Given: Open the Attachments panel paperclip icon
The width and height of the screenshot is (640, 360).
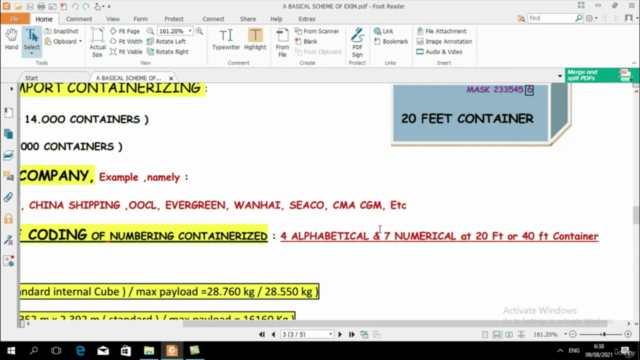Looking at the screenshot, I should pyautogui.click(x=8, y=198).
